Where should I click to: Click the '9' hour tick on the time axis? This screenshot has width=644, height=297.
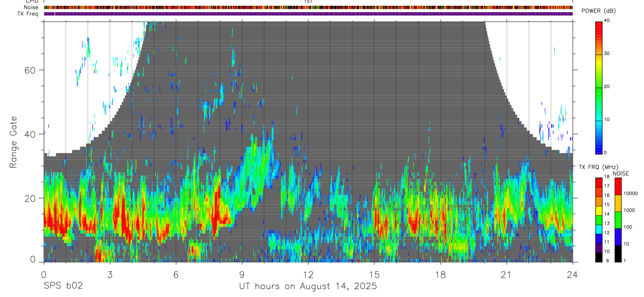point(242,274)
